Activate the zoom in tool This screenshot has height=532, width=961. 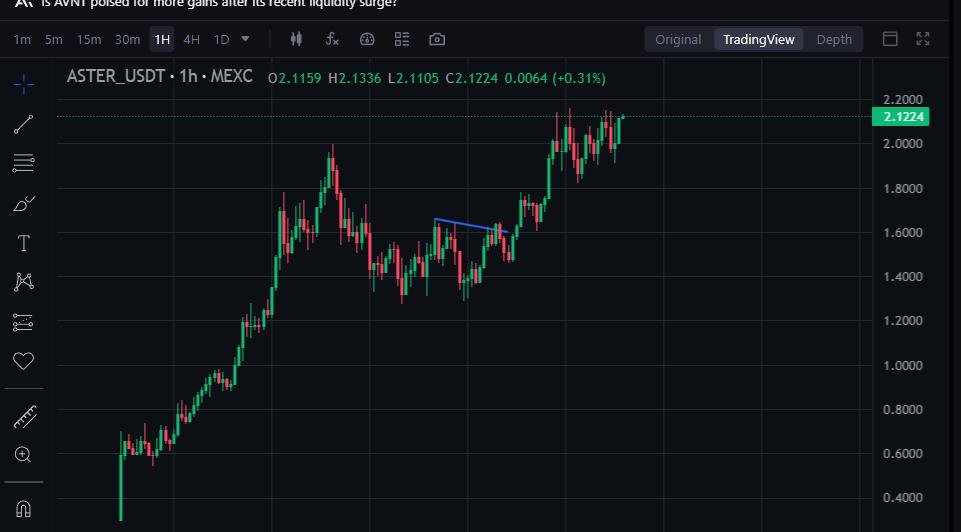[23, 455]
